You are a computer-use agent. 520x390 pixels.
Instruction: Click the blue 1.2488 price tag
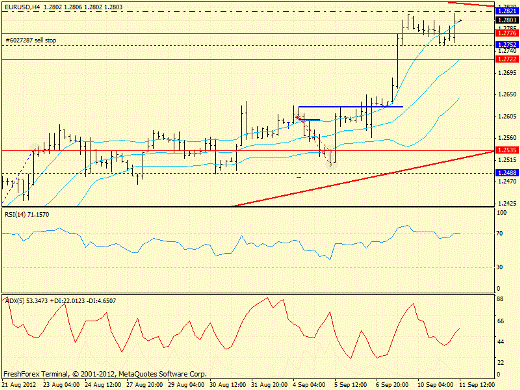pos(507,173)
